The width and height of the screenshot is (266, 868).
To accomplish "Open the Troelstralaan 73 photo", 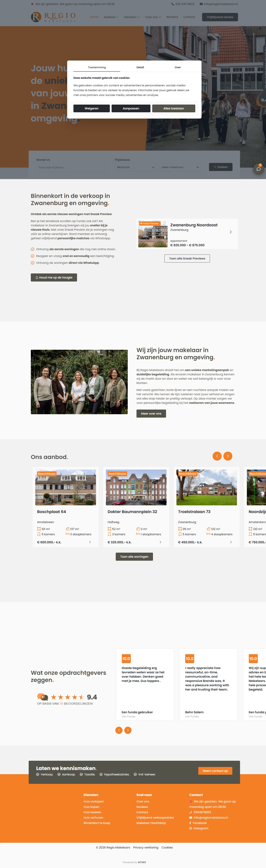I will click(207, 487).
